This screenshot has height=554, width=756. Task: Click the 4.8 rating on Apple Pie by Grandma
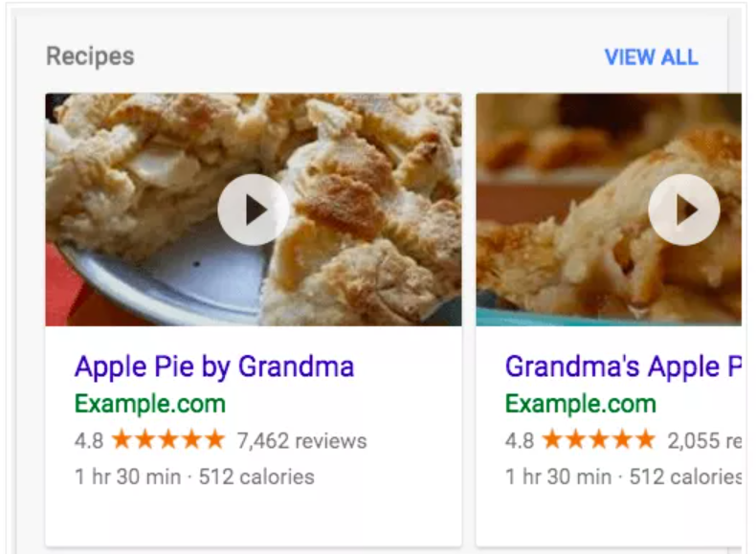tap(89, 441)
